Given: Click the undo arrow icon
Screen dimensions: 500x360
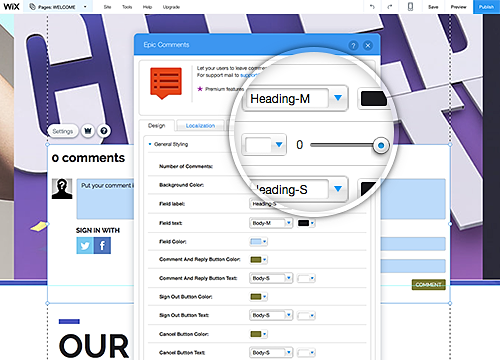Looking at the screenshot, I should click(372, 7).
